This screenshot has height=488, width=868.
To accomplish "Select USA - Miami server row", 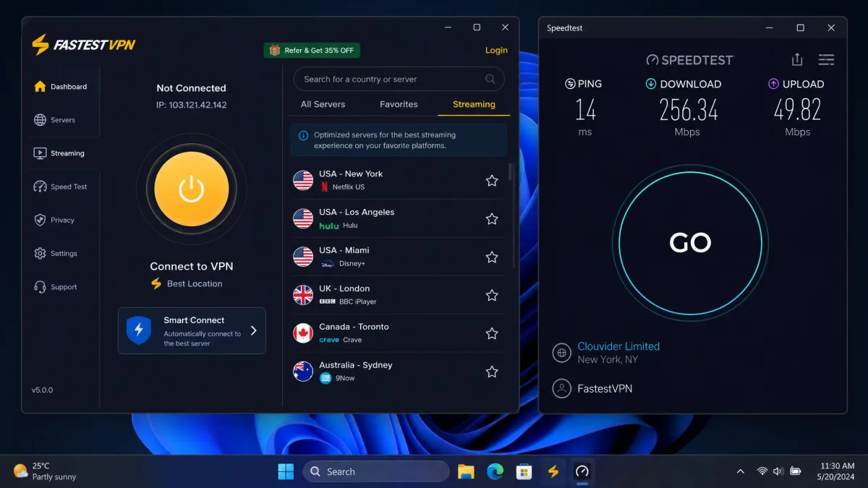I will [x=397, y=257].
